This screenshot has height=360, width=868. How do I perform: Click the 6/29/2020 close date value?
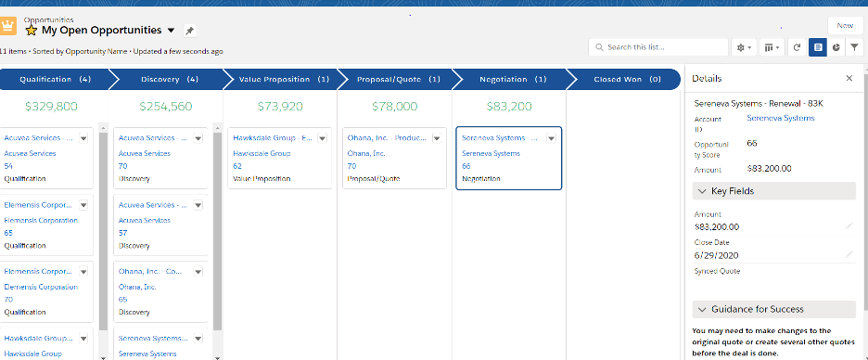pyautogui.click(x=716, y=255)
